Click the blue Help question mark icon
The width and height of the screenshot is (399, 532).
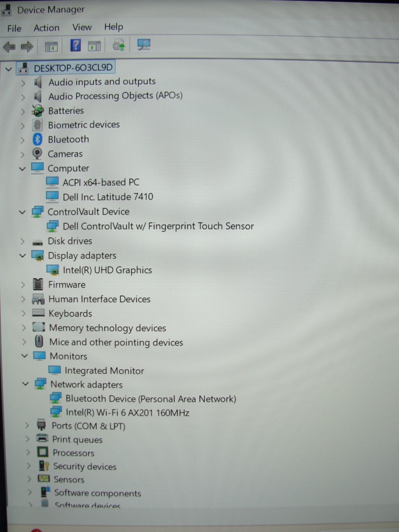pyautogui.click(x=75, y=45)
